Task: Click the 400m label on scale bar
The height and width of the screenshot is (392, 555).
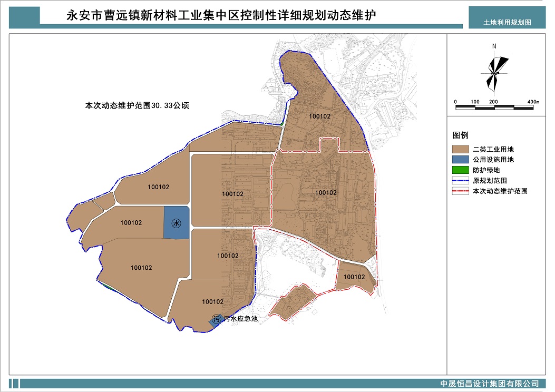Action: (532, 101)
